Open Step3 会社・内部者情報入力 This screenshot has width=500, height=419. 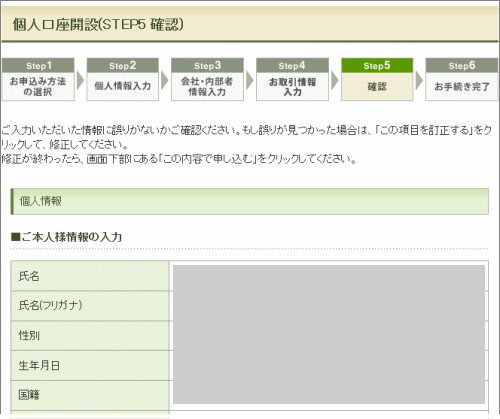coord(207,79)
